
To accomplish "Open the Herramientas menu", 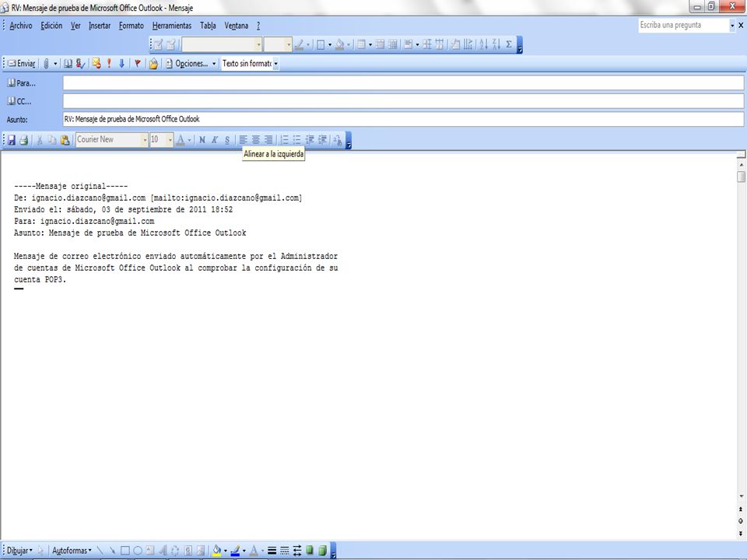I will [x=172, y=26].
